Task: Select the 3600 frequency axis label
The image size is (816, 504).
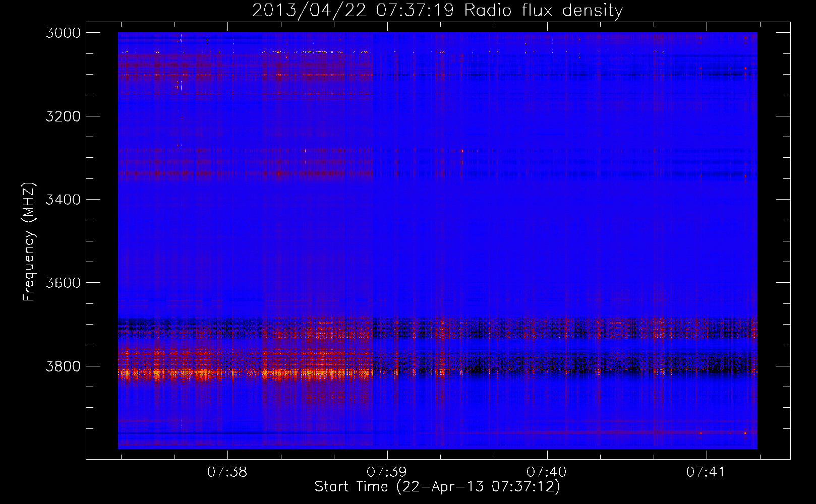Action: point(63,283)
